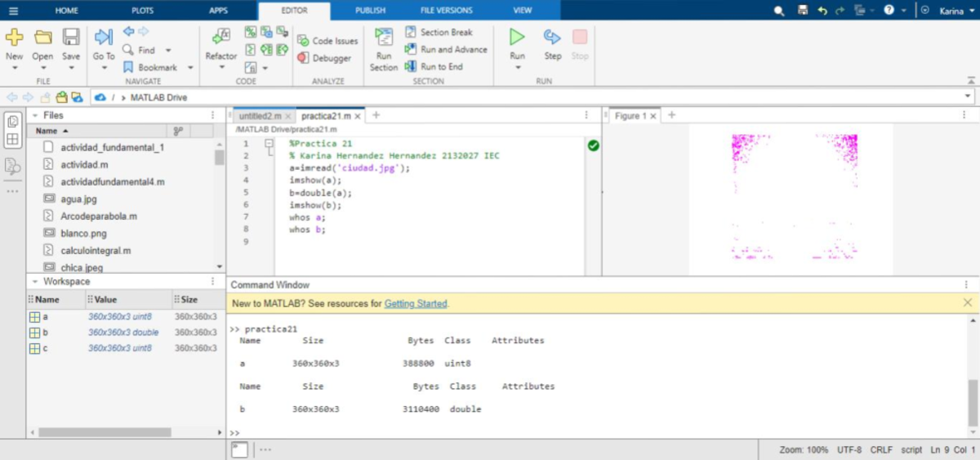Click the Run Section icon
This screenshot has width=980, height=460.
pyautogui.click(x=384, y=38)
